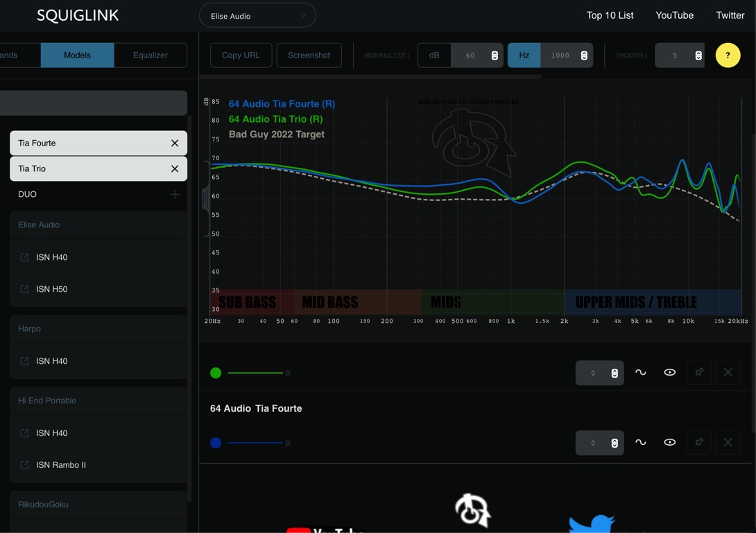This screenshot has width=756, height=533.
Task: Pin the Tia Trio green curve
Action: pyautogui.click(x=698, y=372)
